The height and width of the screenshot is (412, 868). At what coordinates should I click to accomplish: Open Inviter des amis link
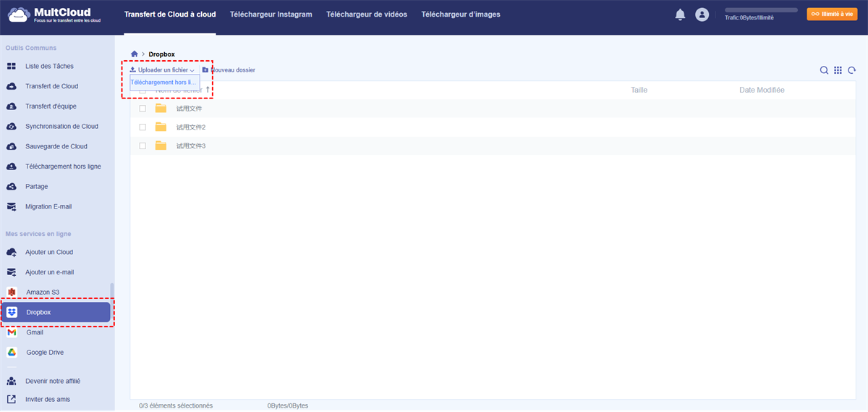pos(48,399)
